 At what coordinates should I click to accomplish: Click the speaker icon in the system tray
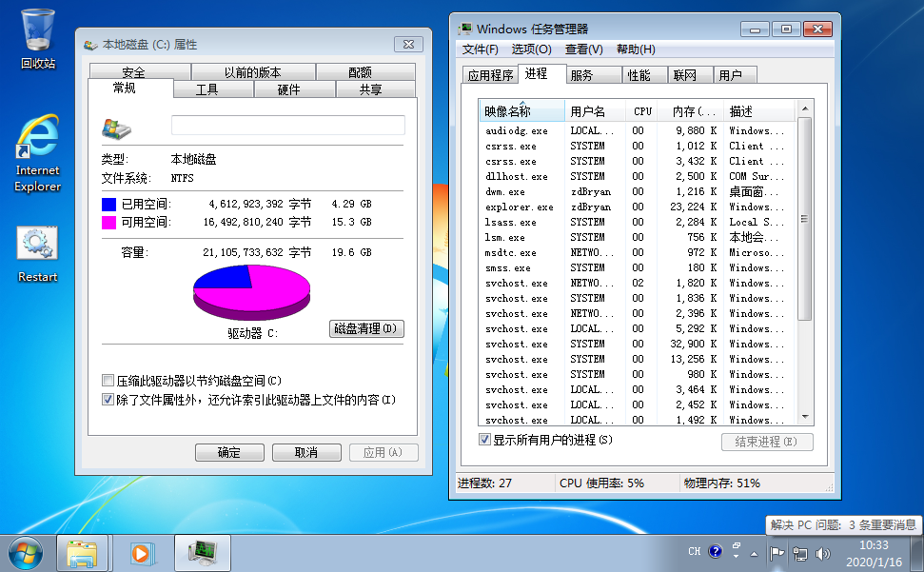pyautogui.click(x=822, y=551)
